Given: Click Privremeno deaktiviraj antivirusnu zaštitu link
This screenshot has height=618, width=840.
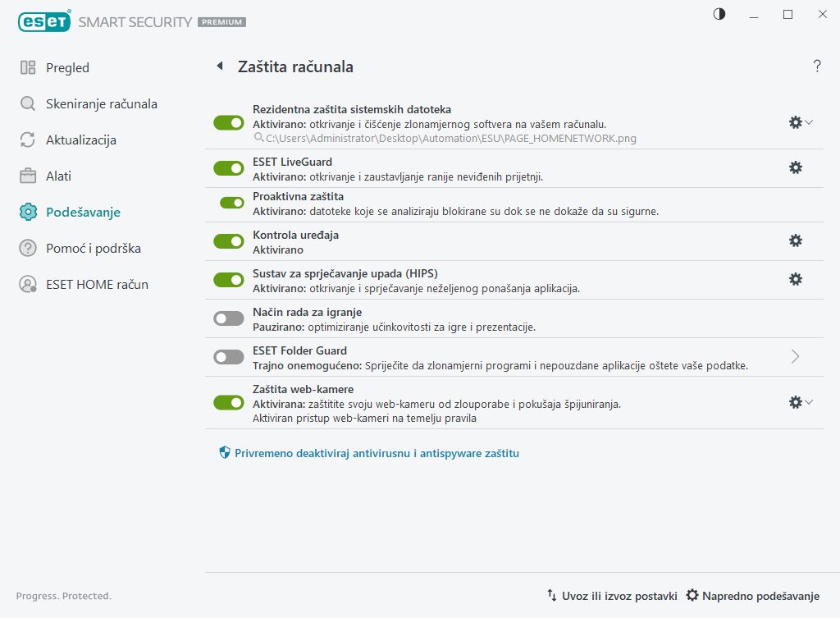Looking at the screenshot, I should (377, 453).
